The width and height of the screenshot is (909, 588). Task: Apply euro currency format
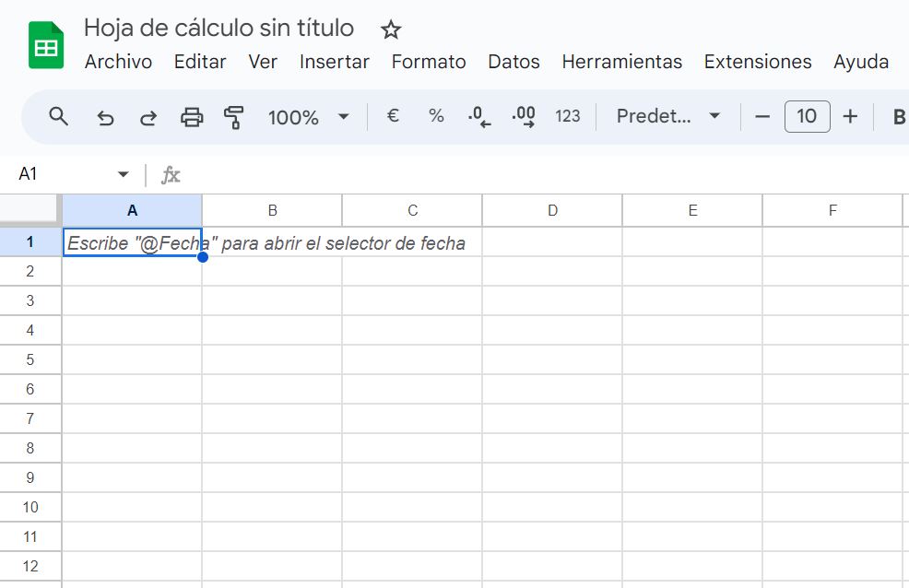pos(393,116)
